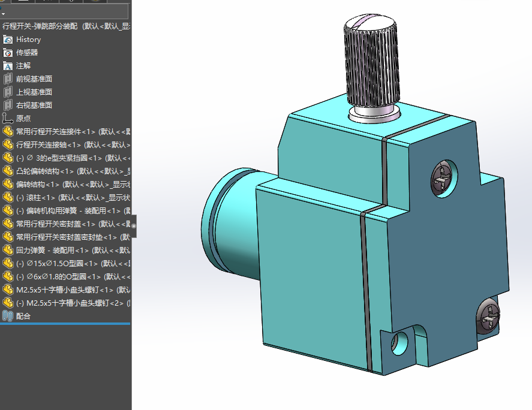This screenshot has height=410, width=532.
Task: Click the 配合 mates folder icon
Action: tap(7, 316)
